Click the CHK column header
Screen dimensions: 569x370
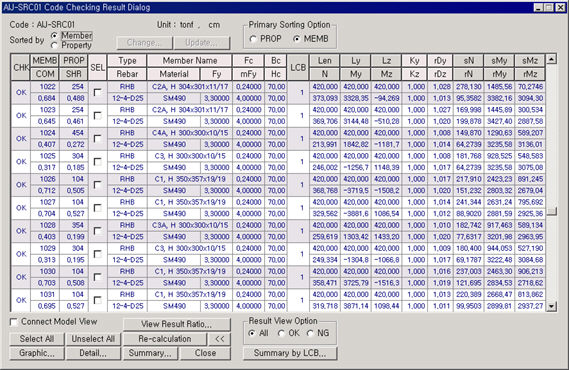tap(21, 67)
